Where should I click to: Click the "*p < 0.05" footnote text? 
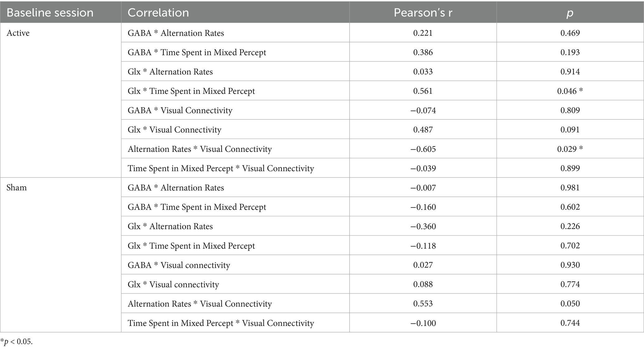(17, 342)
